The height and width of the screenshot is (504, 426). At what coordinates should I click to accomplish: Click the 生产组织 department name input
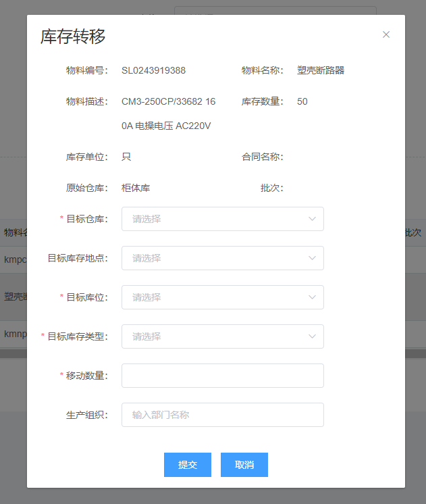tap(222, 415)
